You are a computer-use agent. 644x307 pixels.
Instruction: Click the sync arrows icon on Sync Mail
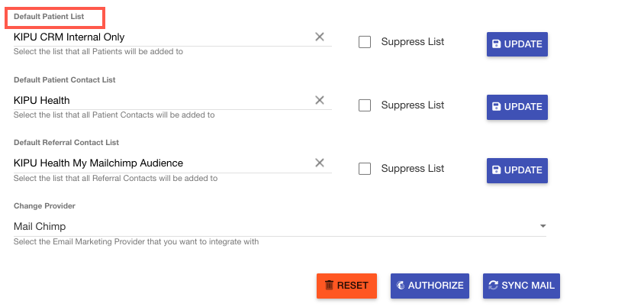pos(494,286)
